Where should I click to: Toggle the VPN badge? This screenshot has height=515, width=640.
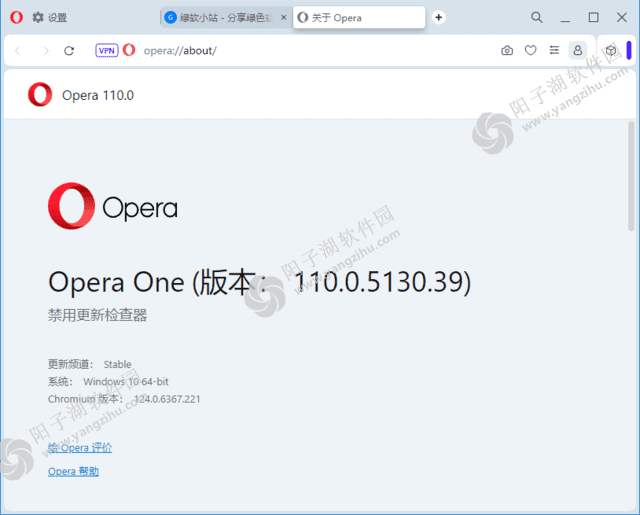click(x=107, y=51)
